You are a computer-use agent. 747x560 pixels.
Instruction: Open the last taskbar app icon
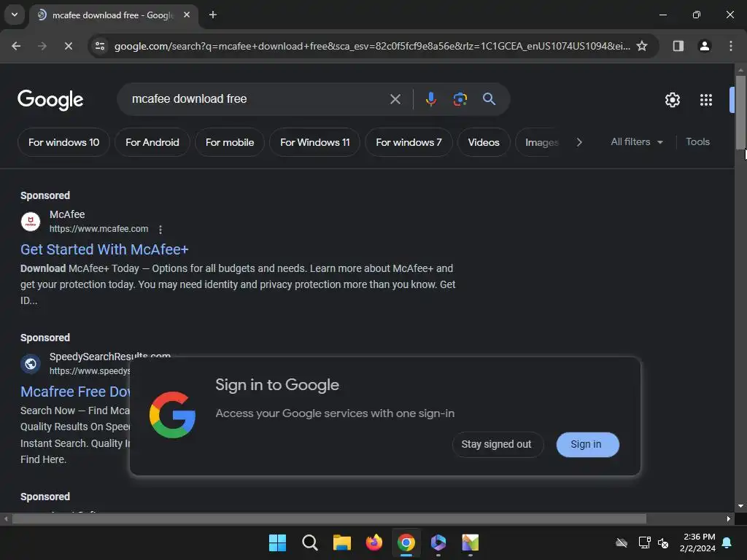pyautogui.click(x=471, y=542)
